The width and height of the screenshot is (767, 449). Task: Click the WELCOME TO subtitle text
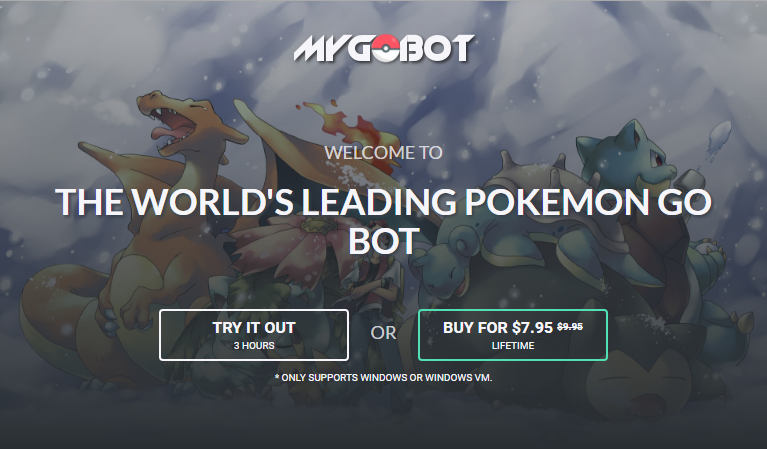(384, 153)
